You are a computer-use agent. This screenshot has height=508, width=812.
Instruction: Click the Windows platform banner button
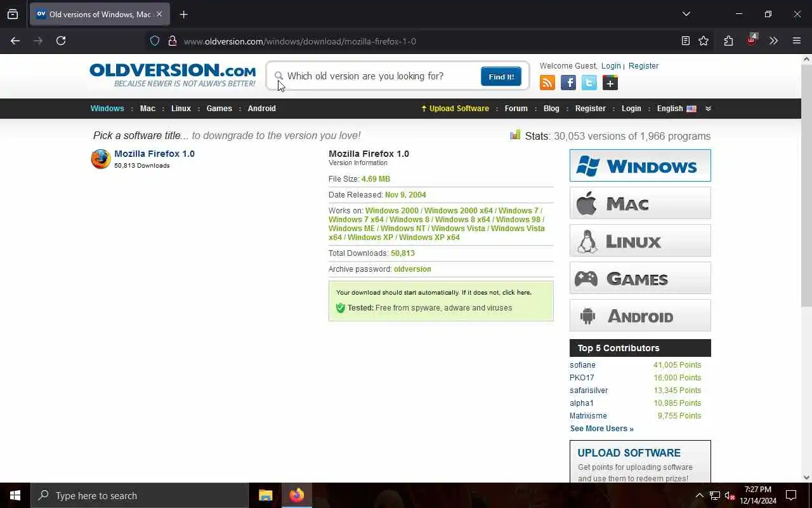[x=640, y=165]
